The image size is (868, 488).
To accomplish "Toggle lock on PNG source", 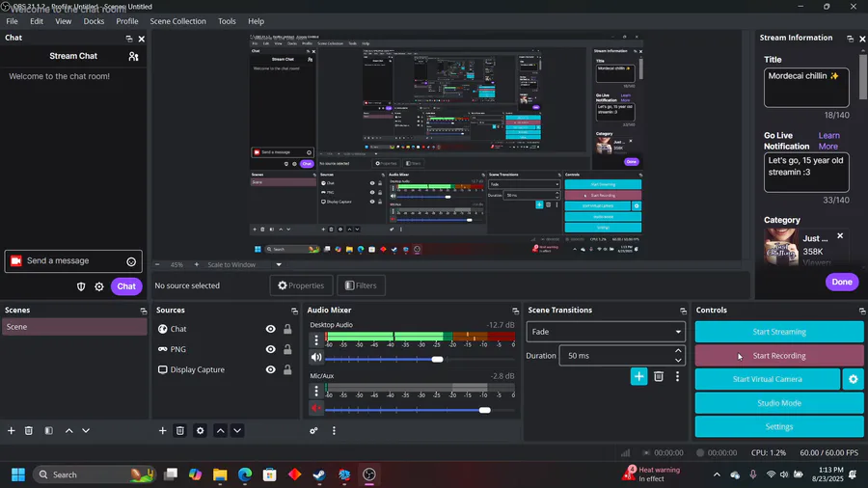I will [x=287, y=349].
